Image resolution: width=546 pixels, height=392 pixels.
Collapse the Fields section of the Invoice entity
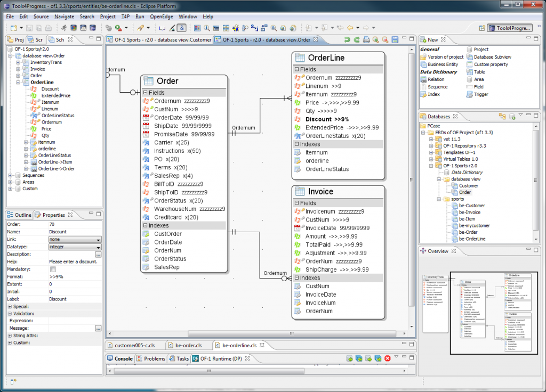click(296, 203)
